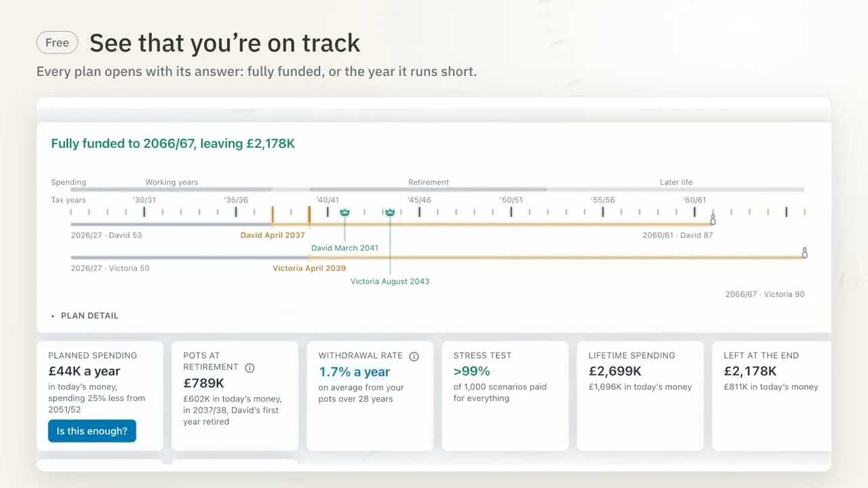Select the '45/46 tax year tick
The height and width of the screenshot is (488, 868).
pyautogui.click(x=419, y=212)
